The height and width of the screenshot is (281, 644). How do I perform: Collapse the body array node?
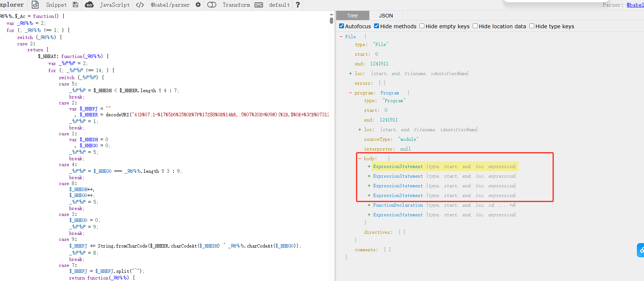[x=360, y=159]
